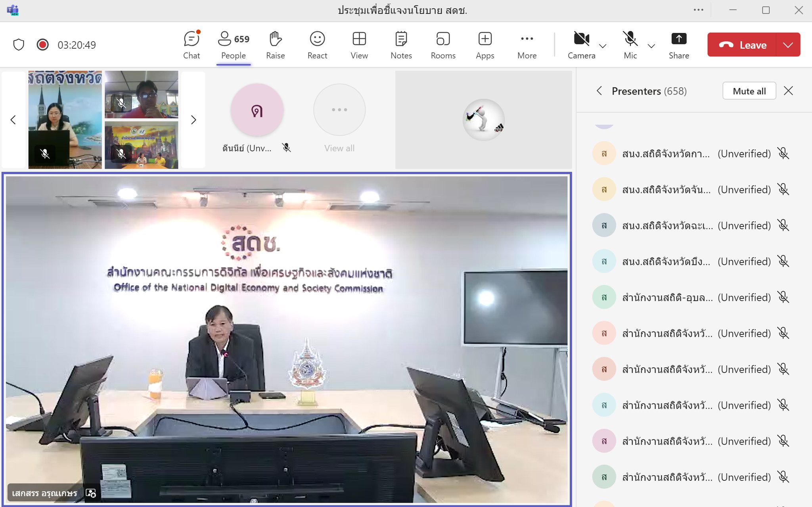Open the Apps menu
Image resolution: width=812 pixels, height=507 pixels.
click(x=485, y=45)
